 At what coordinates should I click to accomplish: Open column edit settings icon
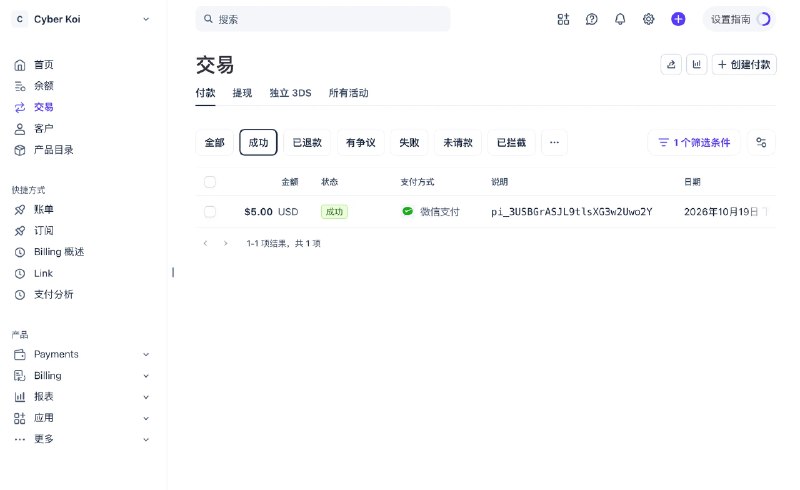pos(761,142)
